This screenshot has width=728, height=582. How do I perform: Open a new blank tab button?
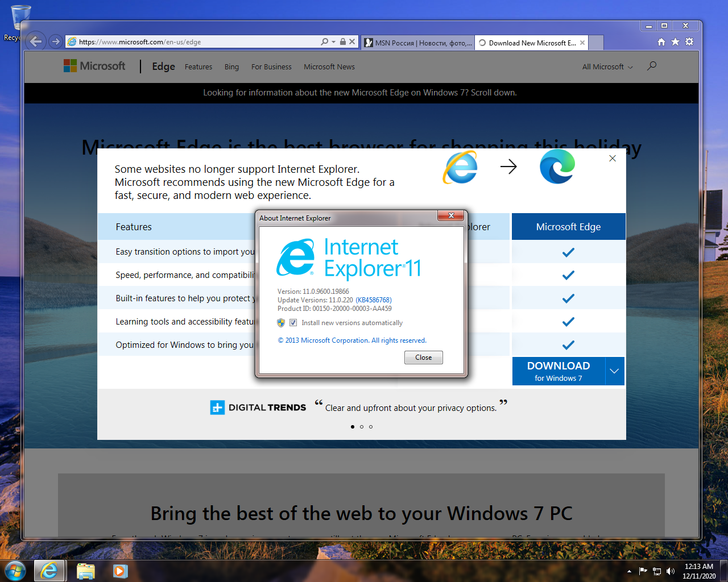(596, 43)
